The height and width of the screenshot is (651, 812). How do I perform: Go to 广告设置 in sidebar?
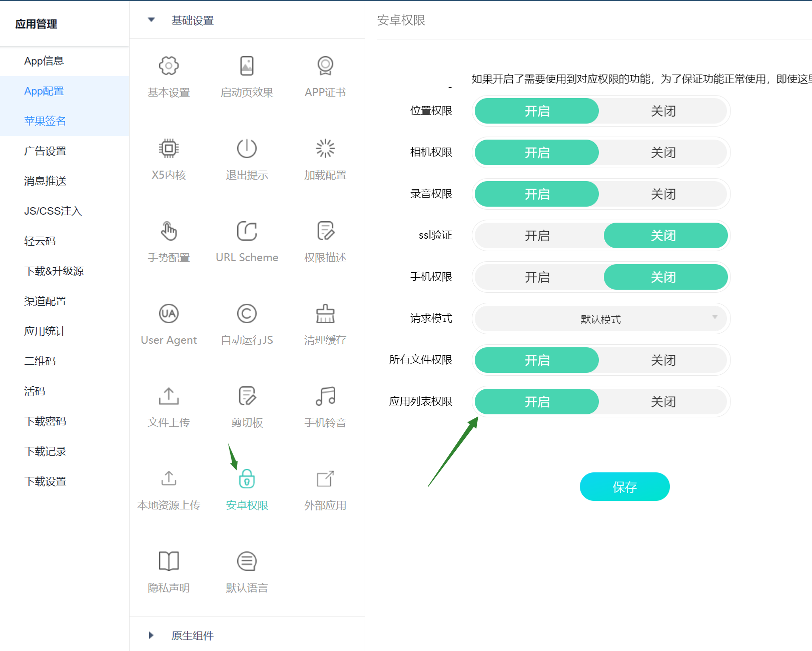[45, 151]
